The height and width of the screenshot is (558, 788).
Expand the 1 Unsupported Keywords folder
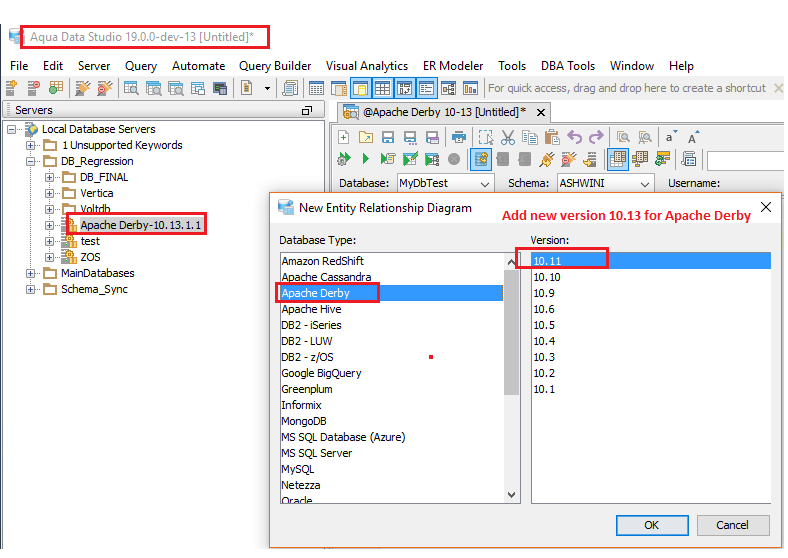31,145
